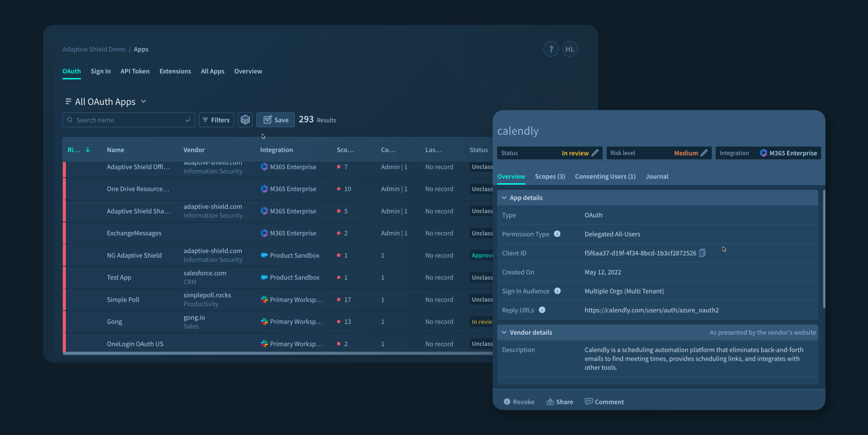Click M365 icon in One Drive Resource row
Viewport: 868px width, 435px height.
click(264, 189)
